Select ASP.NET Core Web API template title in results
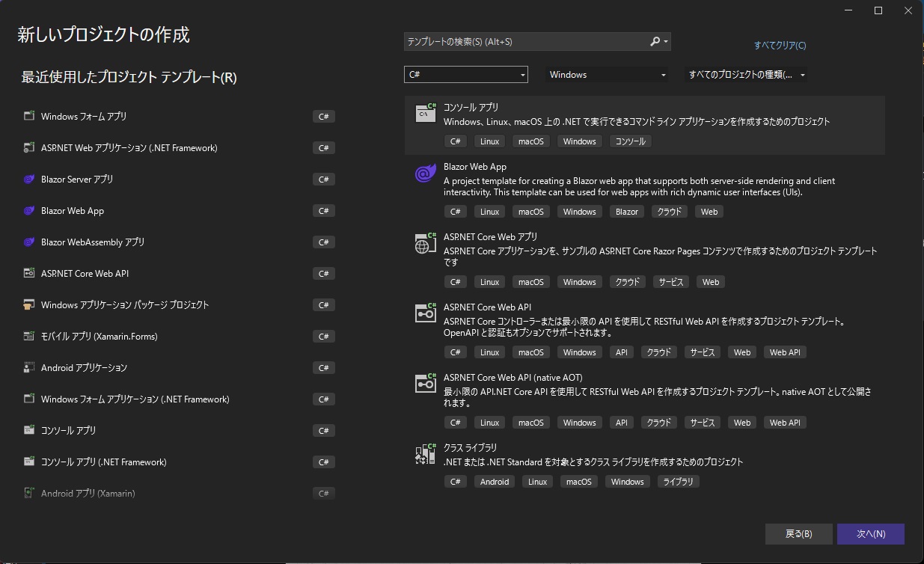The image size is (924, 564). point(487,307)
